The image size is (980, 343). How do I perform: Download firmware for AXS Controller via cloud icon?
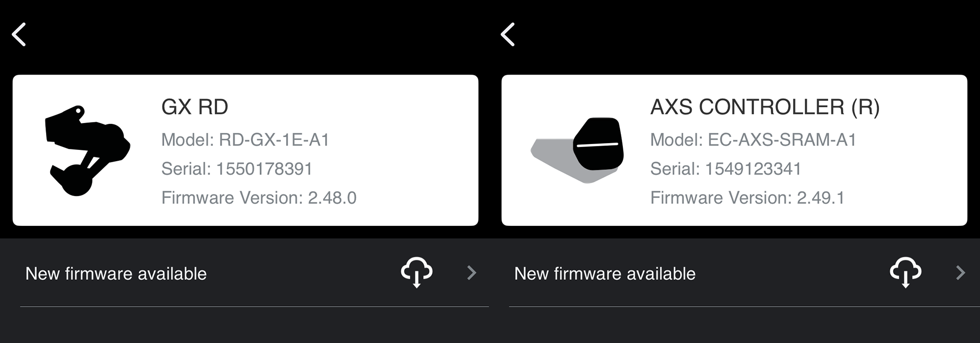click(906, 272)
